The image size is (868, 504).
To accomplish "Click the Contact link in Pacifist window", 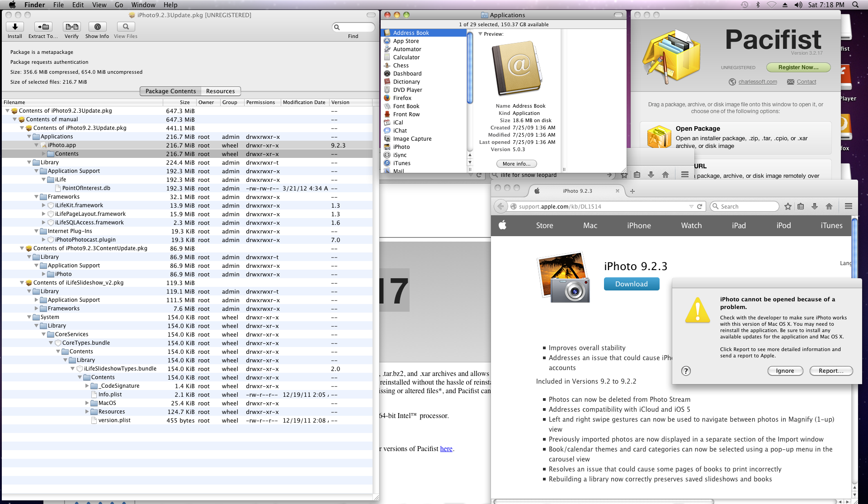I will coord(806,82).
